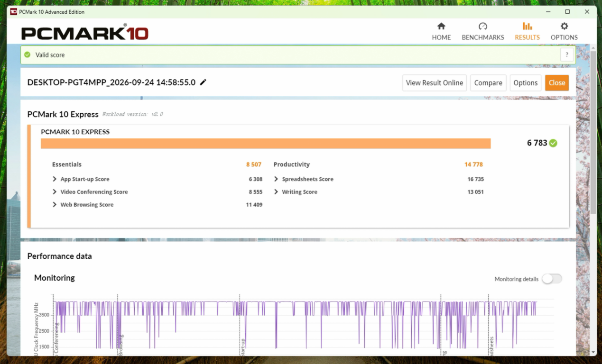Click the Compare button
The height and width of the screenshot is (364, 602).
click(x=488, y=83)
